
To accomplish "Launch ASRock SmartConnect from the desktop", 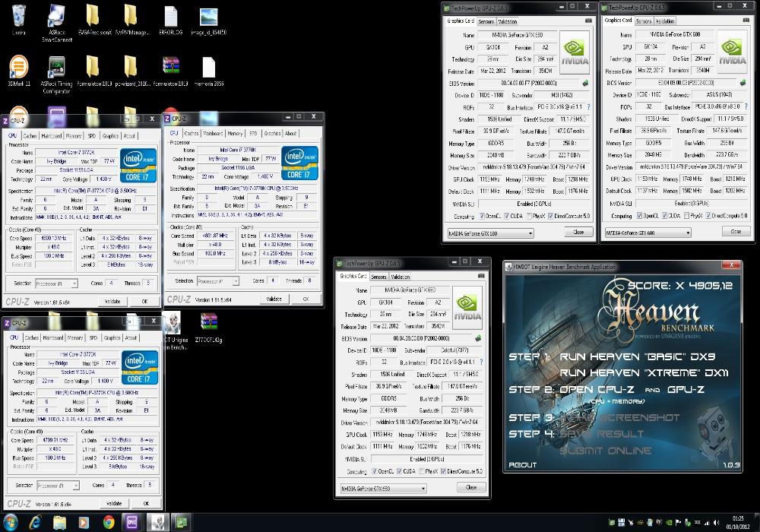I will coord(57,22).
